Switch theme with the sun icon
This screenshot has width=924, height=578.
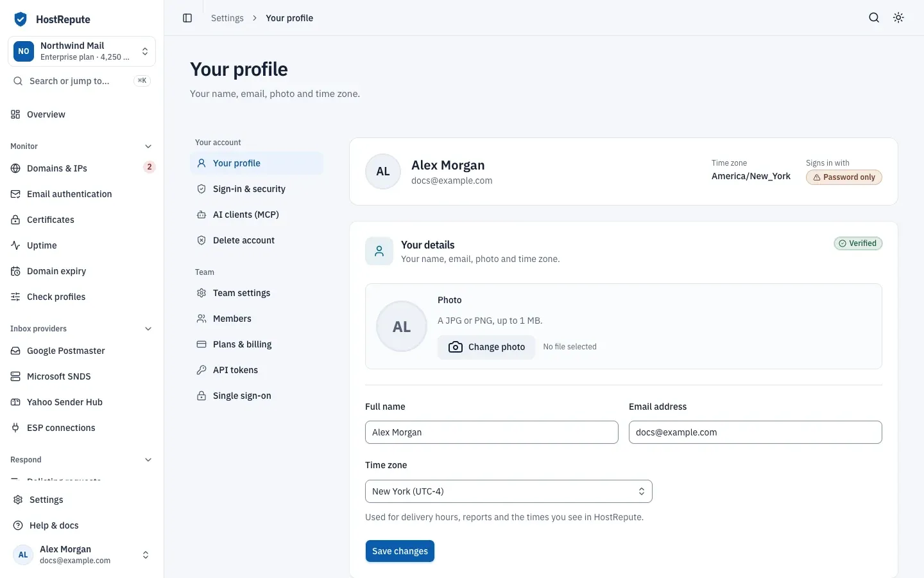tap(898, 18)
